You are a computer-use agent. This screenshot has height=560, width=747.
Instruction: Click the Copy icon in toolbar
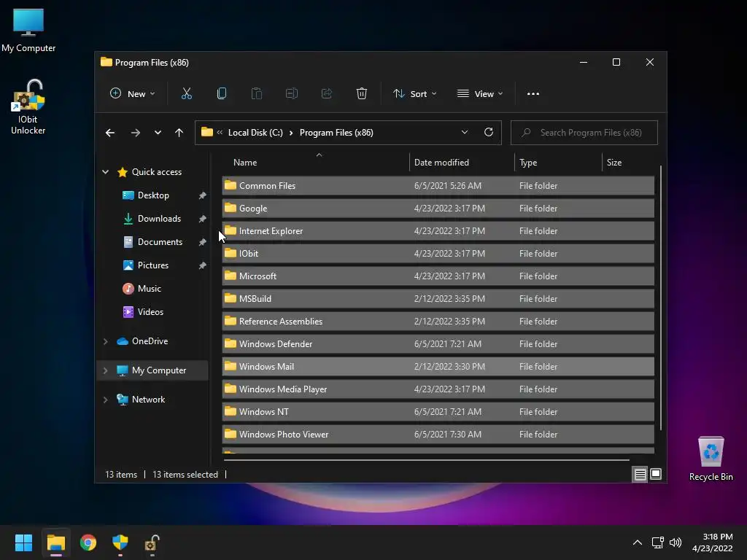(x=222, y=94)
